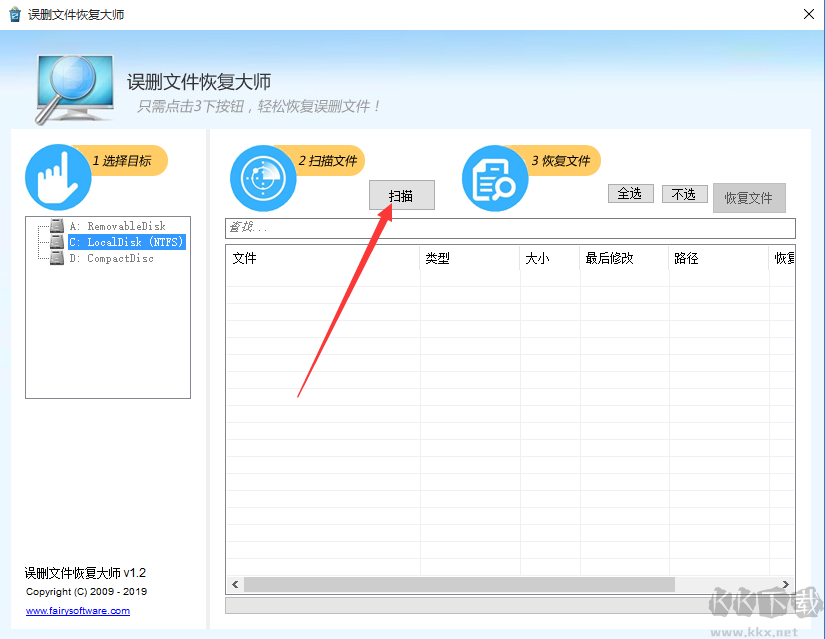Click the disk icon beside D: CompactDisc
825x639 pixels.
pyautogui.click(x=55, y=257)
